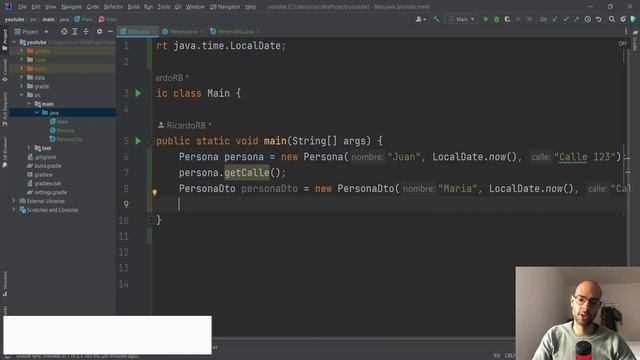
Task: Expand the test folder in project tree
Action: [29, 148]
